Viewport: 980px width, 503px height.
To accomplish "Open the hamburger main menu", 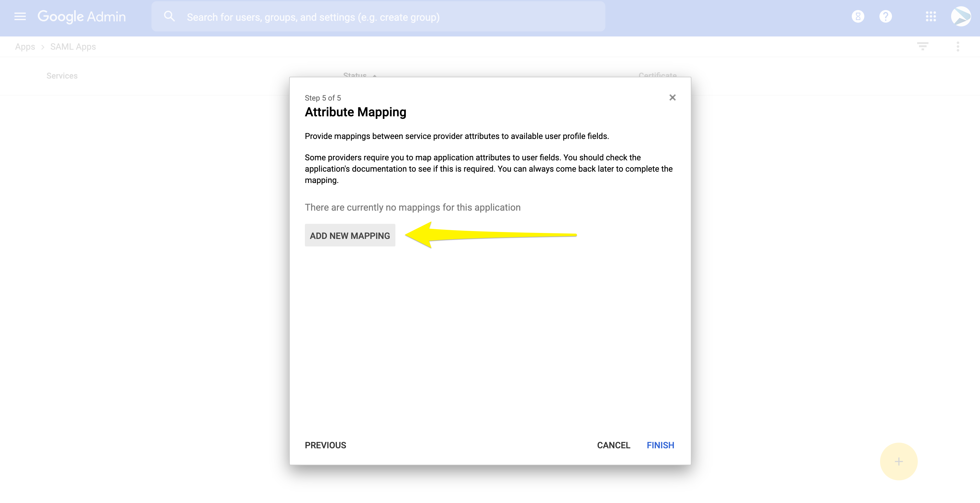I will [x=20, y=16].
